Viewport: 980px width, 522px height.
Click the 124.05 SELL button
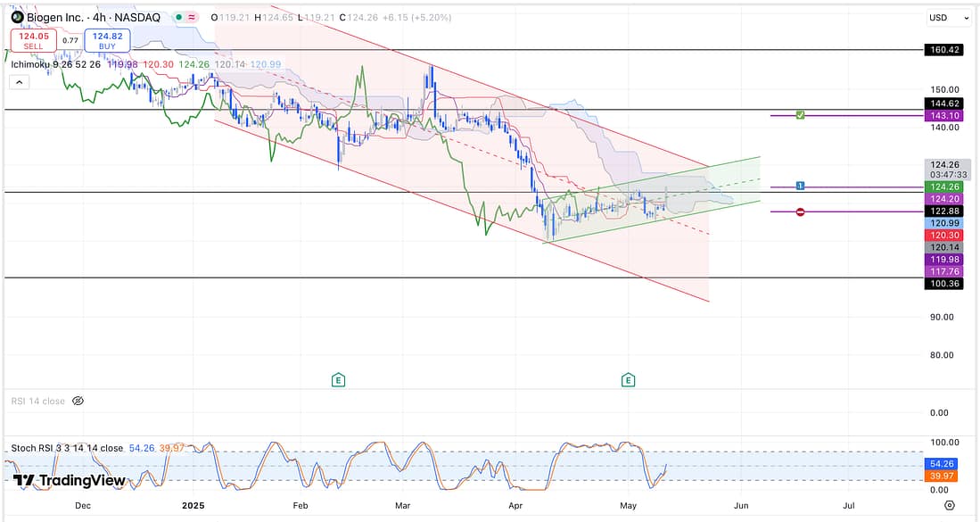[33, 39]
